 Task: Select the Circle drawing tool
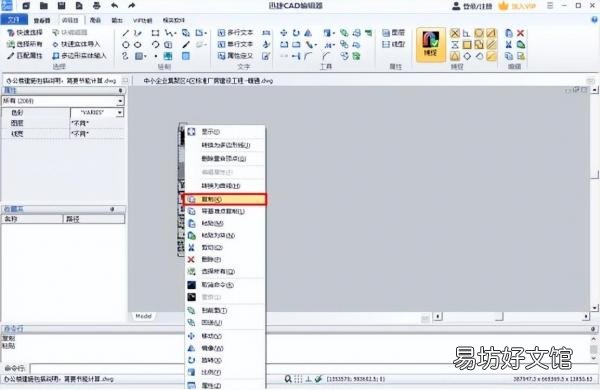point(126,45)
